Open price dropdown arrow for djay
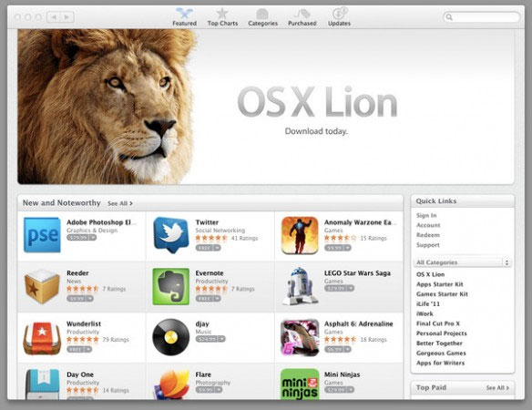532x410 pixels. (x=221, y=339)
